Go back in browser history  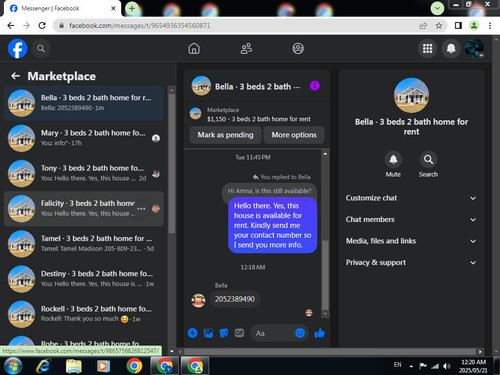pos(11,25)
